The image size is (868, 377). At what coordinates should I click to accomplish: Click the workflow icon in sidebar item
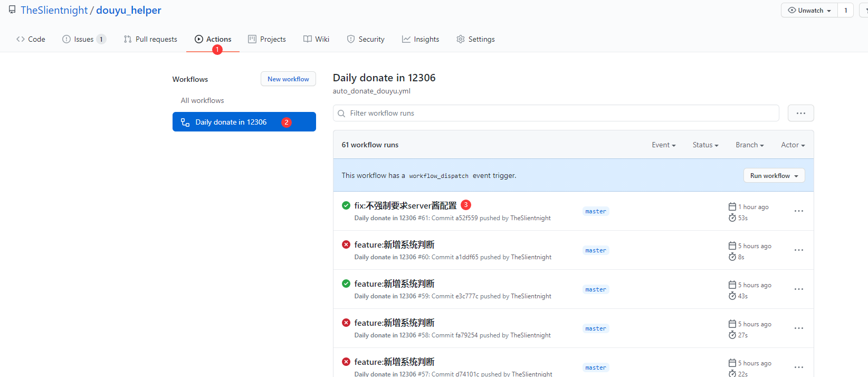[x=185, y=122]
